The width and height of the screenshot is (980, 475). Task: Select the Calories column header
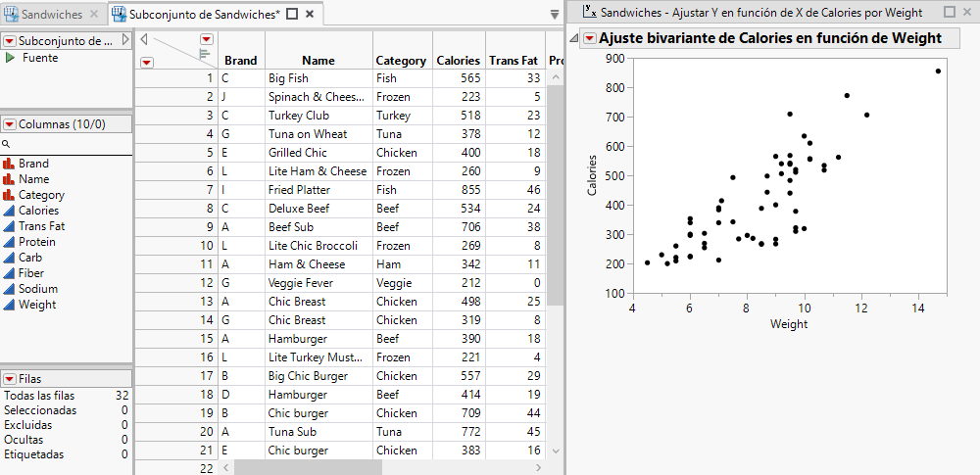(458, 61)
